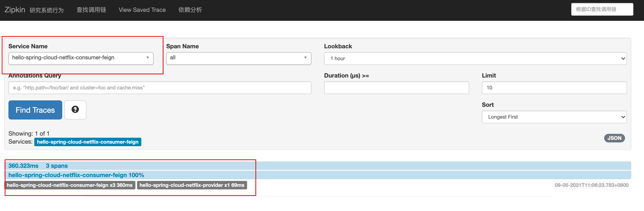Click the Find Traces button
Viewport: 644px width, 211px height.
(x=35, y=110)
